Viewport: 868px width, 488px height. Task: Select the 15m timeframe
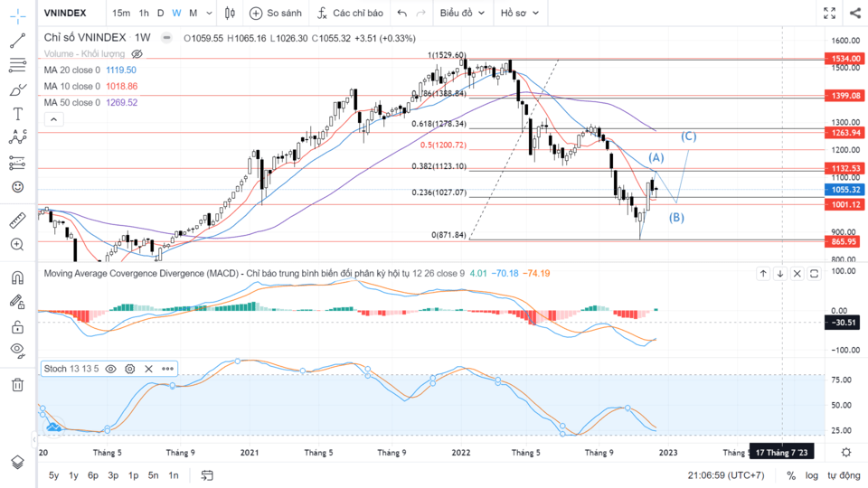pos(121,13)
